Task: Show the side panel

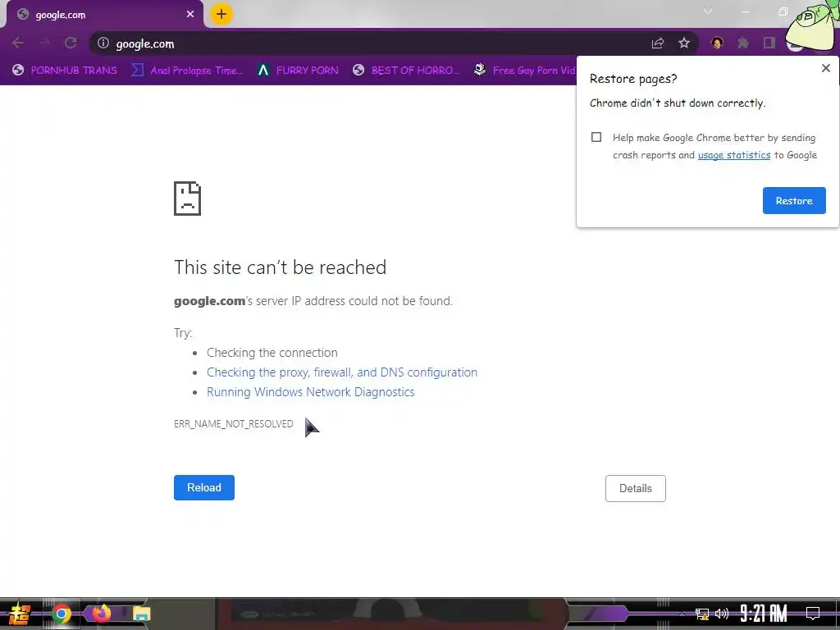Action: [769, 43]
